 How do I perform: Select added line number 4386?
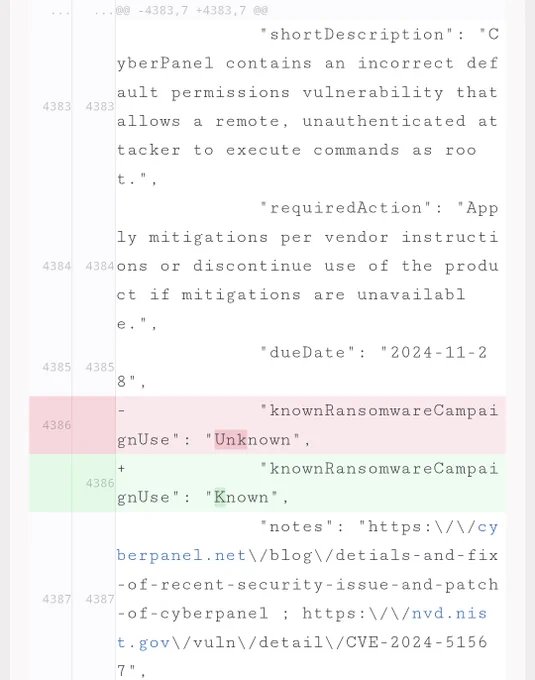(100, 483)
